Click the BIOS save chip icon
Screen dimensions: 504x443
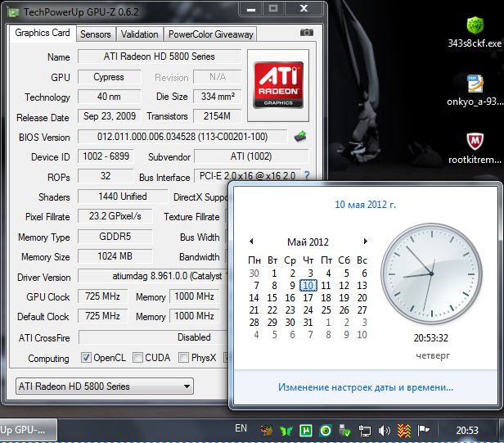300,137
